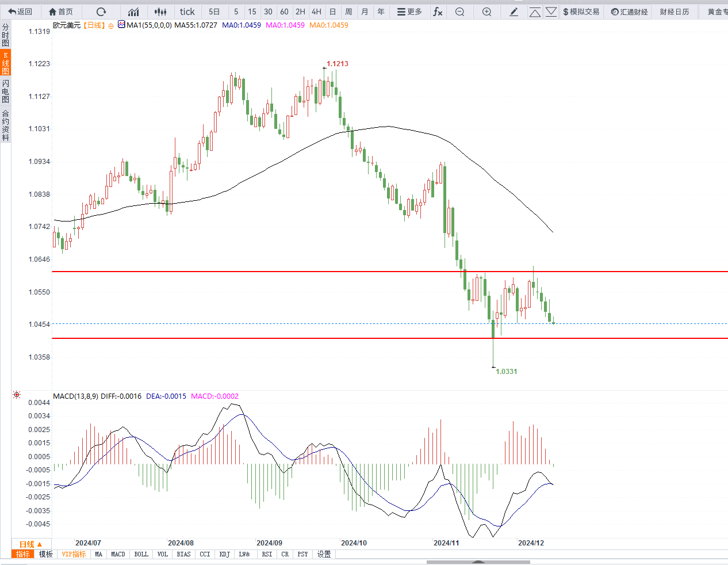
Task: Select the MA indicator tab
Action: 98,554
